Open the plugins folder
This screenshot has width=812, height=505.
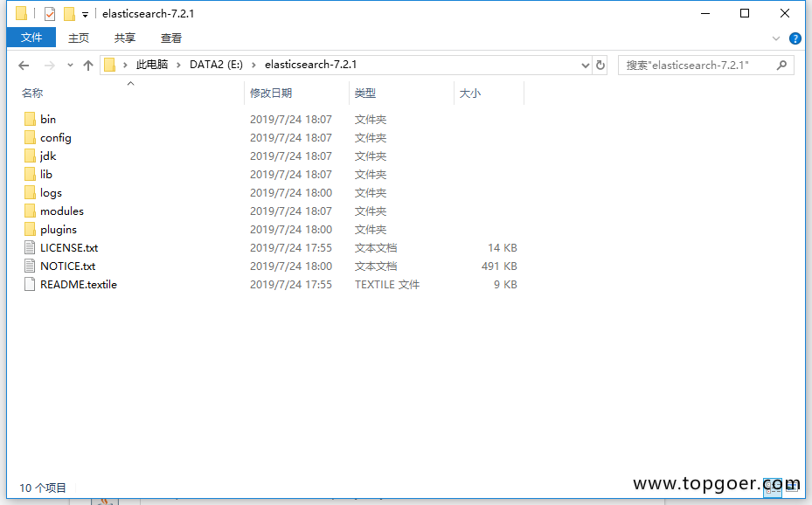(x=59, y=229)
